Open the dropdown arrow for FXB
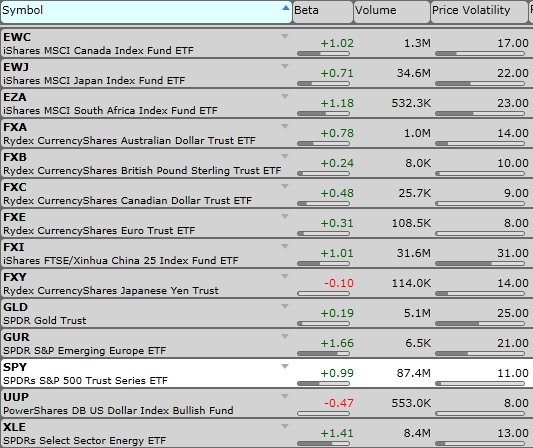The image size is (533, 448). point(285,156)
